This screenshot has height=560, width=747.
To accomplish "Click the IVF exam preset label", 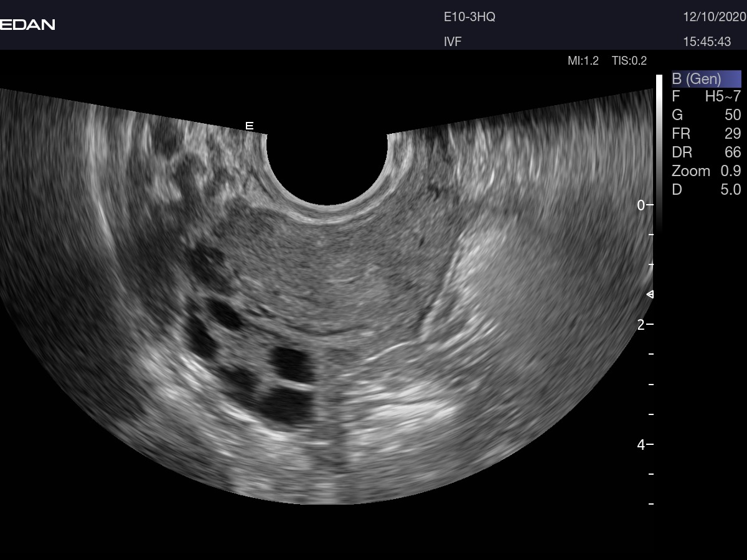I will (453, 42).
